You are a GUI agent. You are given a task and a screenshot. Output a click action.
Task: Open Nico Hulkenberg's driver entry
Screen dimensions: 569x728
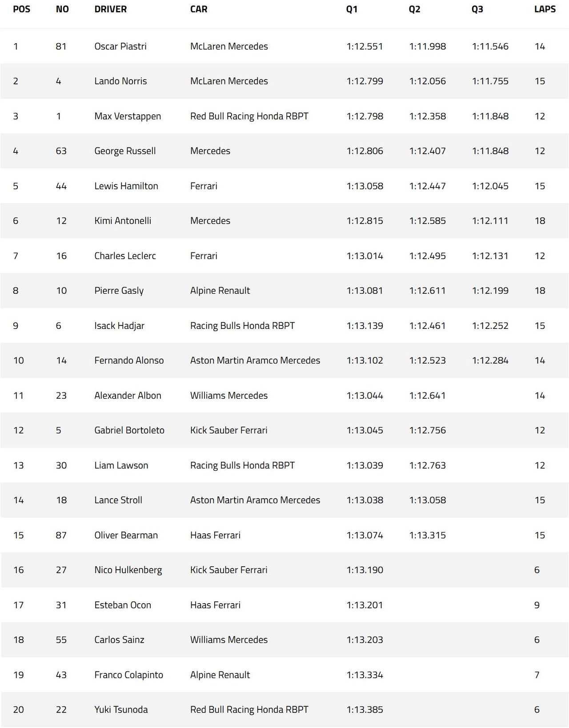(x=128, y=570)
